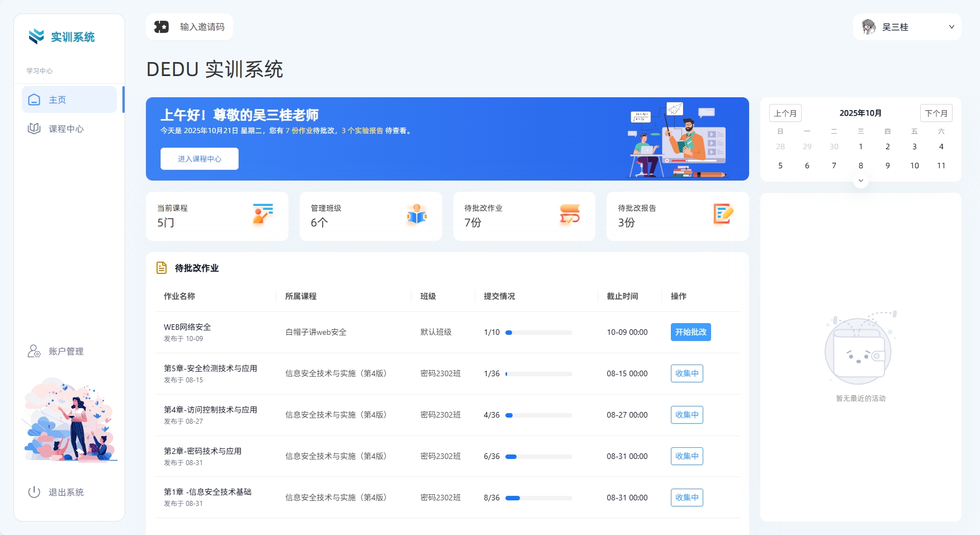The height and width of the screenshot is (535, 980).
Task: Click the 7 份作业 link in banner
Action: point(299,131)
